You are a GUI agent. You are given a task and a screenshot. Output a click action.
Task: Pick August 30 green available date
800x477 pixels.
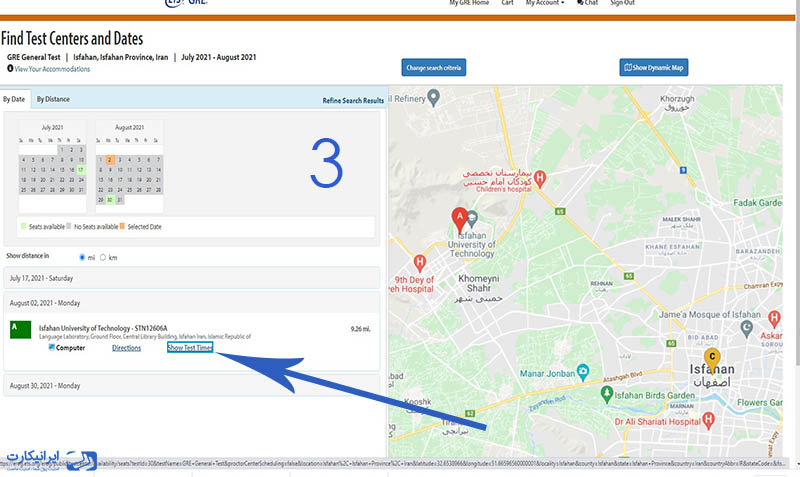tap(110, 200)
